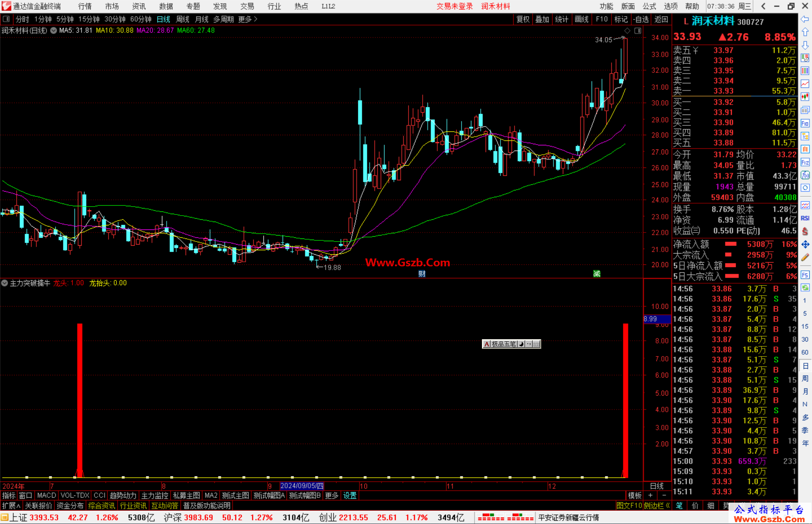Click the -自选 watchlist button
Screen dimensions: 812x524
(641, 19)
